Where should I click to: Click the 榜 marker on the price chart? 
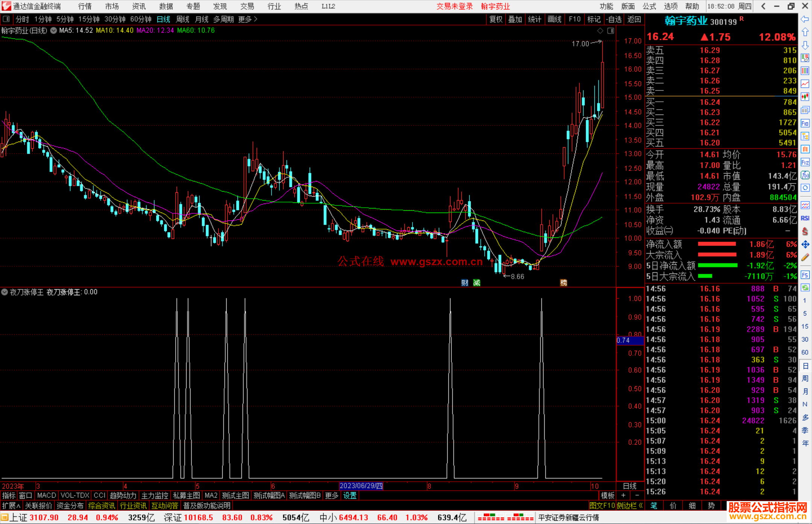coord(563,282)
